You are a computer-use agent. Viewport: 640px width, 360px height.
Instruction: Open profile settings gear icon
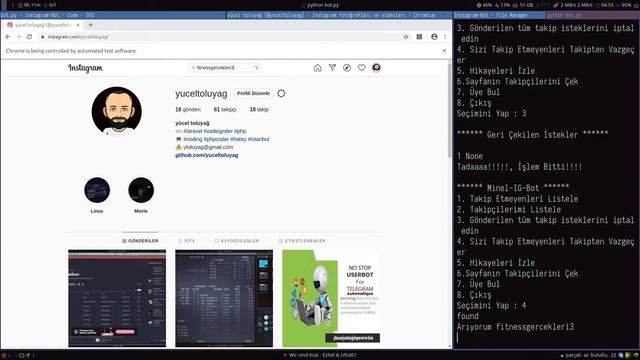281,93
